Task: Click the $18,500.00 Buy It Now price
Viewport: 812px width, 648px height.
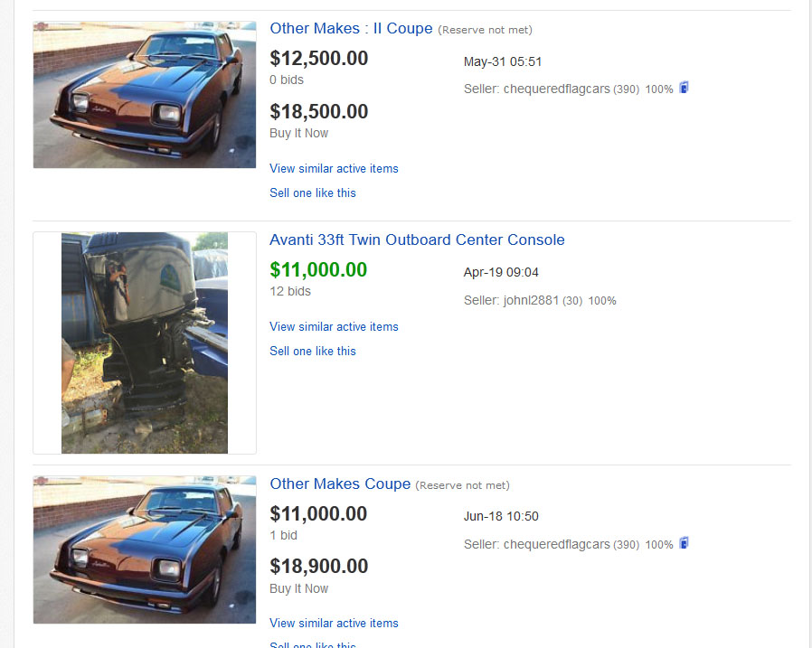Action: (318, 112)
